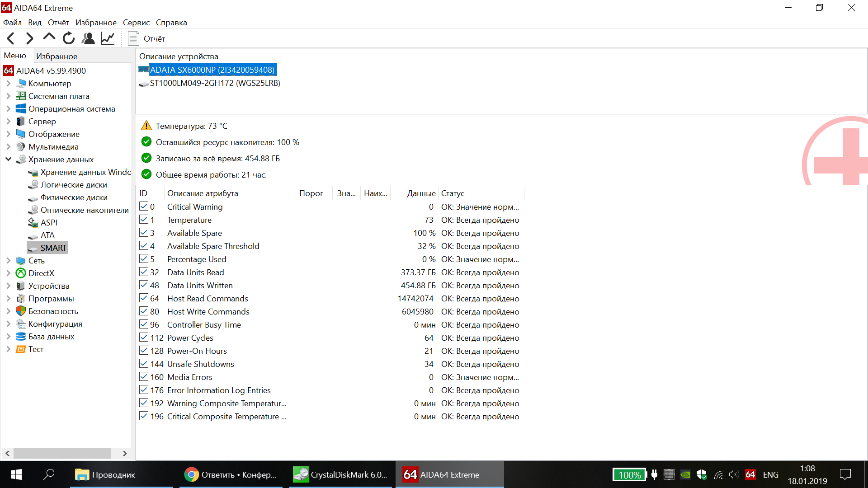Click the Up level arrow icon
The image size is (868, 488).
pyautogui.click(x=49, y=38)
